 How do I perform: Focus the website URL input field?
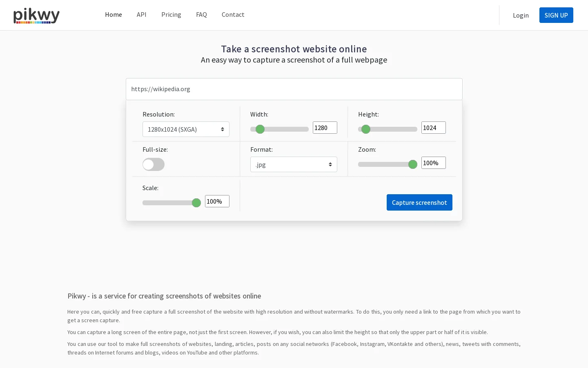click(x=294, y=89)
